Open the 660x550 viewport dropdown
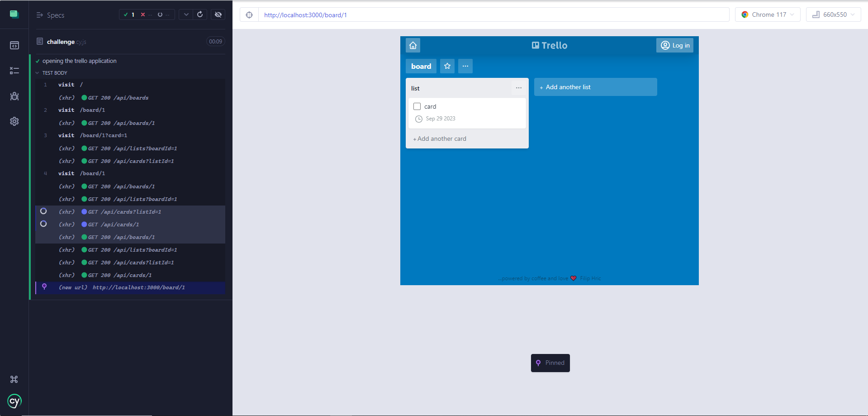 (x=833, y=14)
